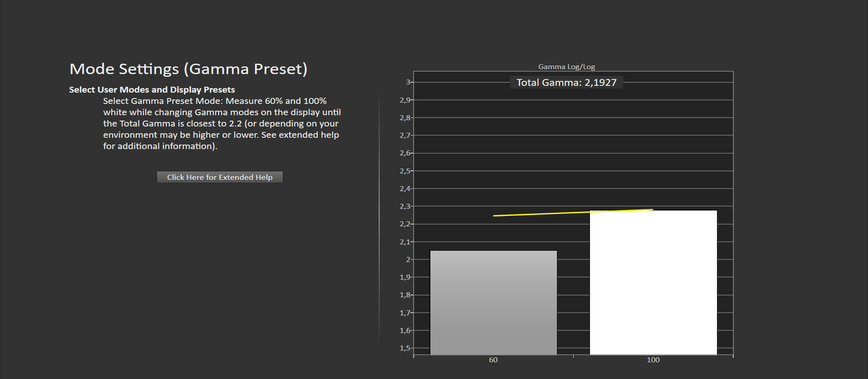Click the '1,8' y-axis label

coord(405,295)
